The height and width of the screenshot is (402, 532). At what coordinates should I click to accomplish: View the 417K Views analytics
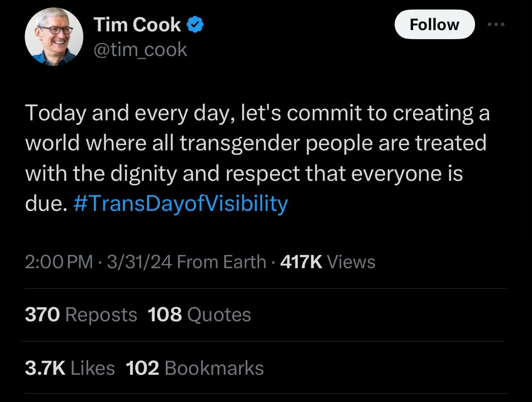[x=327, y=262]
